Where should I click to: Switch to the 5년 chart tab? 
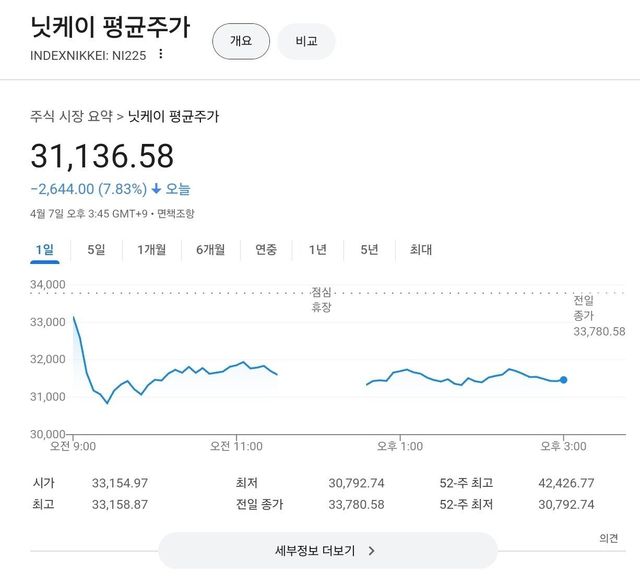(369, 249)
